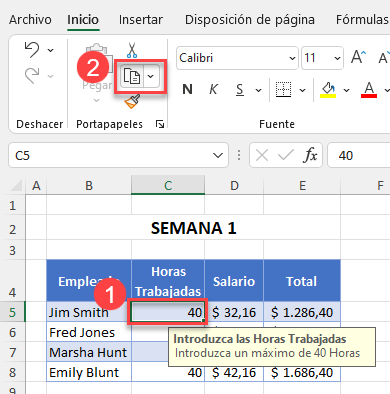Click the borders icon

(284, 89)
